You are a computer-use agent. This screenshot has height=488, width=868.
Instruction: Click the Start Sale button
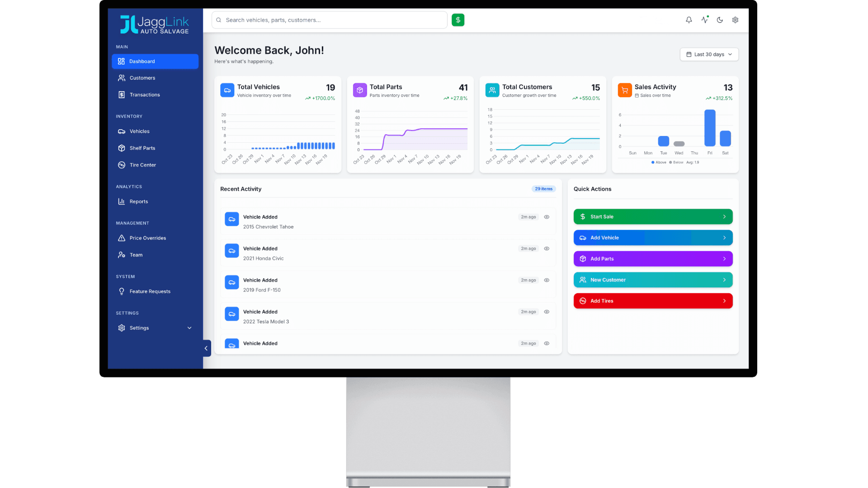coord(652,216)
